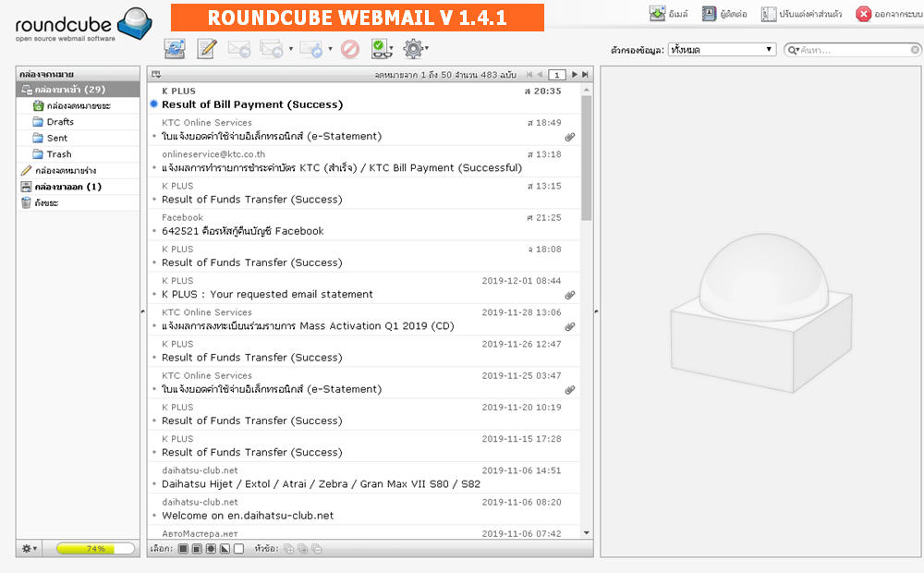Open the Outbox folder showing (1)
Viewport: 924px width, 573px height.
[x=78, y=187]
